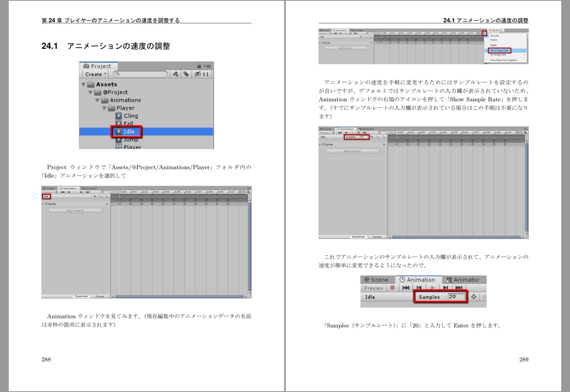Click the Add Property button
This screenshot has height=392, width=570.
point(75,211)
